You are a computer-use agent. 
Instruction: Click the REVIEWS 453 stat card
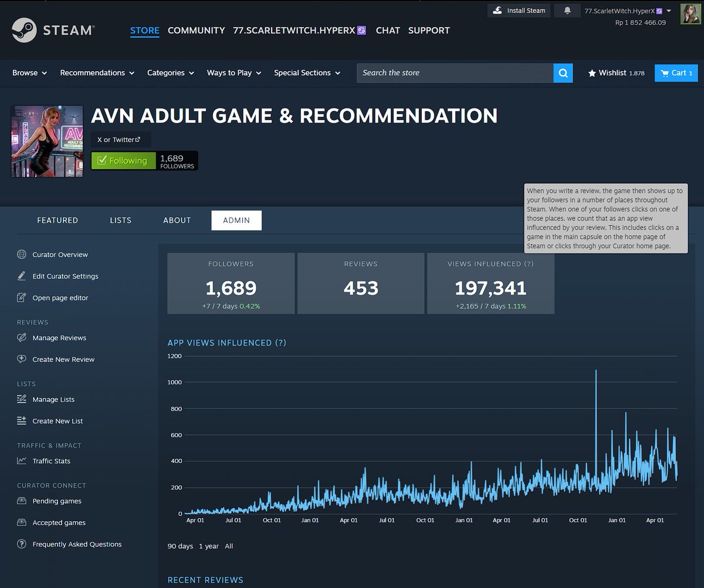coord(361,283)
